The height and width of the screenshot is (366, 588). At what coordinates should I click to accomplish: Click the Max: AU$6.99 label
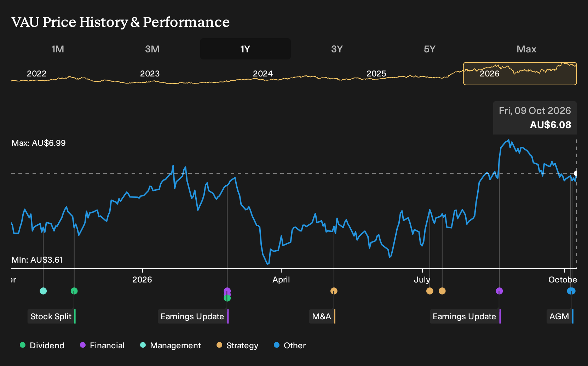tap(39, 143)
